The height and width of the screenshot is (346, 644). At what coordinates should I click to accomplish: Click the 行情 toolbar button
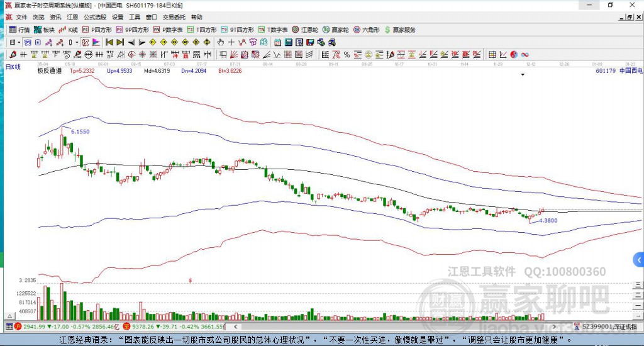click(x=19, y=30)
